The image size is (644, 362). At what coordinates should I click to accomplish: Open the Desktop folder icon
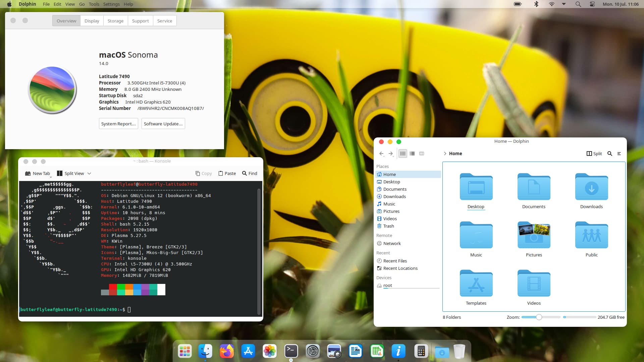(x=476, y=187)
